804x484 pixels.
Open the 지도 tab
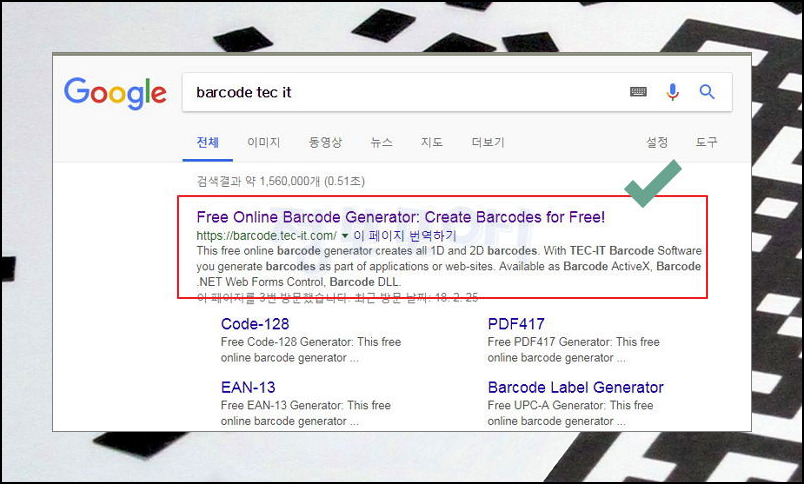tap(432, 142)
